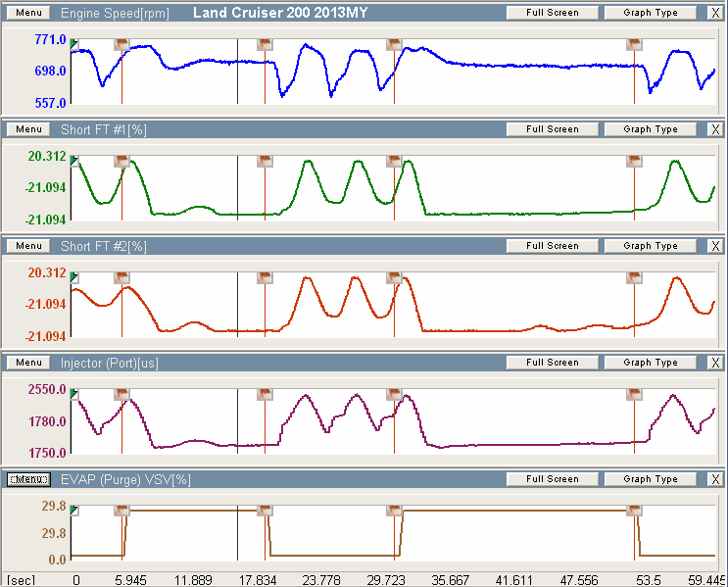Close the Engine Speed graph panel
728x587 pixels.
[714, 13]
